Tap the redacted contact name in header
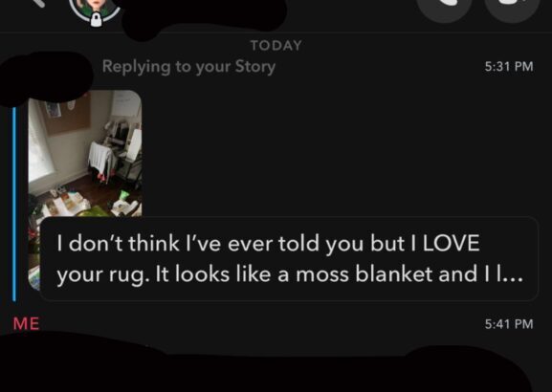Image resolution: width=552 pixels, height=392 pixels. point(204,14)
